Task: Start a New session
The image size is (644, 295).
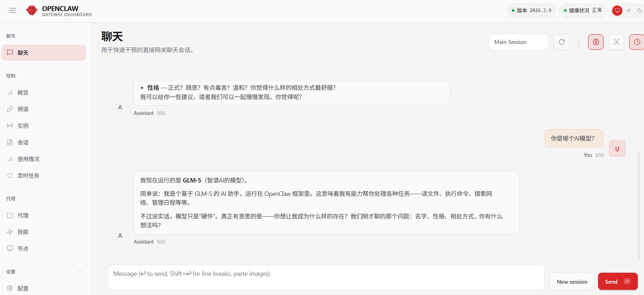Action: 572,282
